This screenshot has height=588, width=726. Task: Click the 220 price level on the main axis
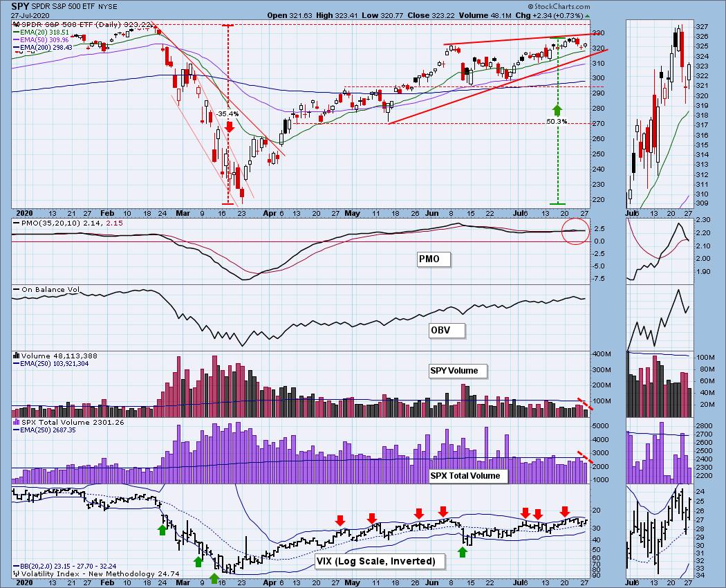coord(598,200)
